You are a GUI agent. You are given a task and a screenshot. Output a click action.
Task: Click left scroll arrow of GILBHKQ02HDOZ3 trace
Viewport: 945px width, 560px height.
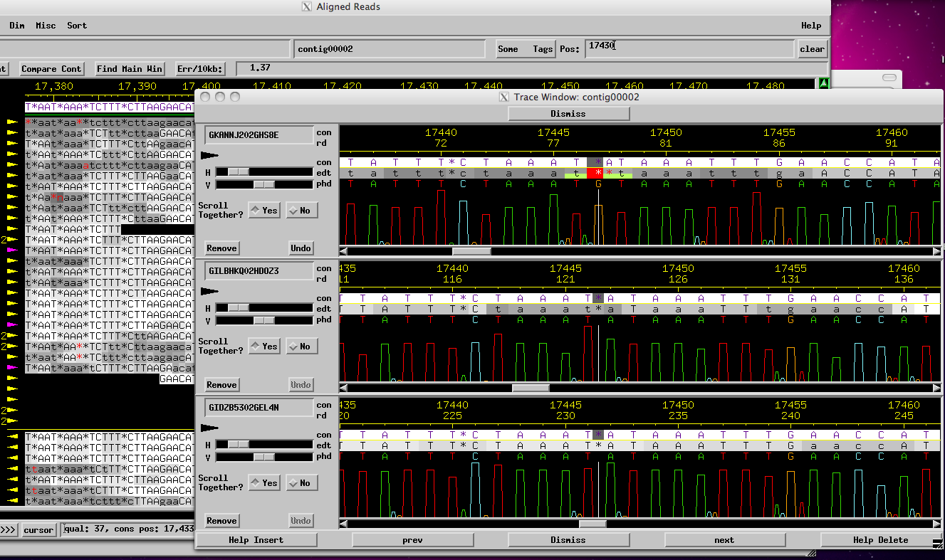click(344, 388)
